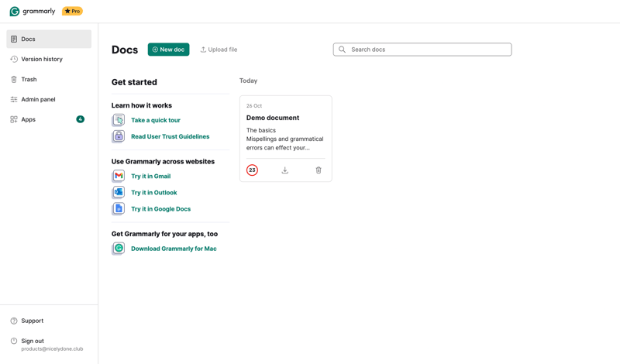The width and height of the screenshot is (620, 364).
Task: Click the Pro badge
Action: (72, 11)
